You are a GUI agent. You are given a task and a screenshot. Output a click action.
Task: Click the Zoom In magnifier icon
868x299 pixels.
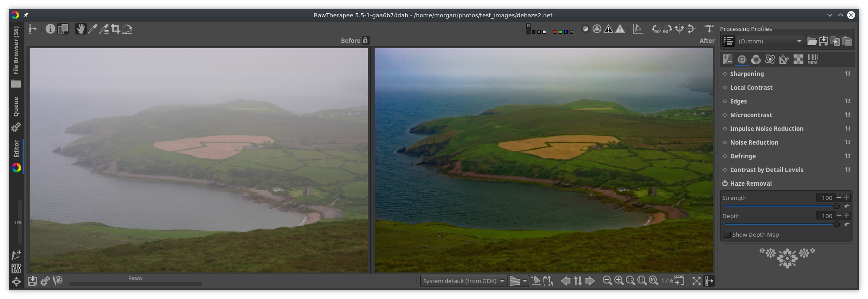(x=619, y=280)
